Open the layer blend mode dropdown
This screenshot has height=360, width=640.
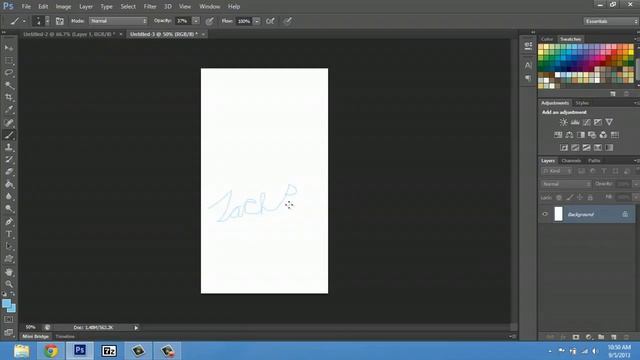point(566,184)
